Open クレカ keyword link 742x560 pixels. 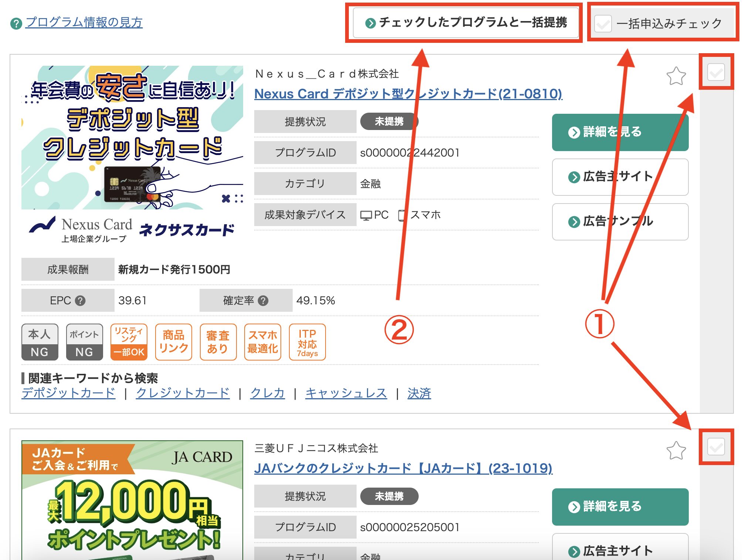coord(268,393)
